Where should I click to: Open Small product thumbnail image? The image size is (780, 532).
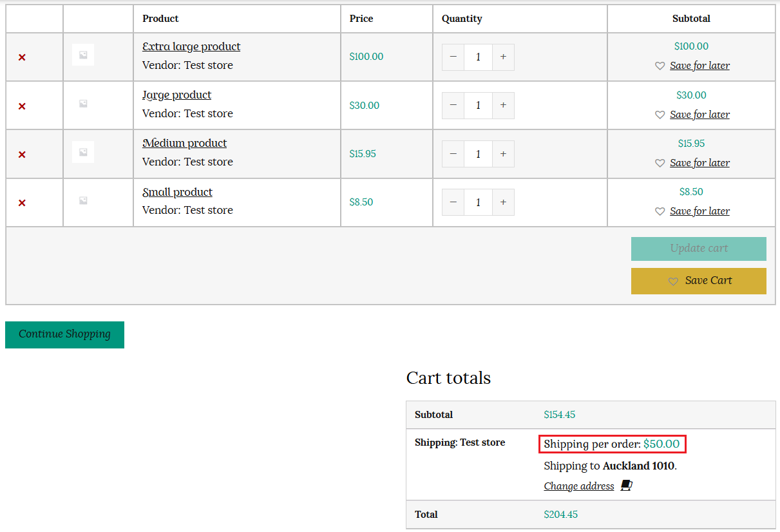tap(83, 200)
